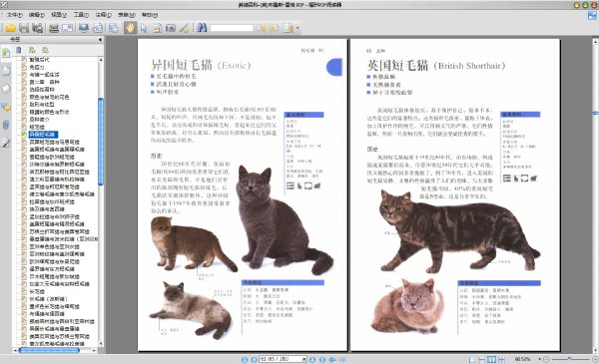Go to last page button

(322, 359)
